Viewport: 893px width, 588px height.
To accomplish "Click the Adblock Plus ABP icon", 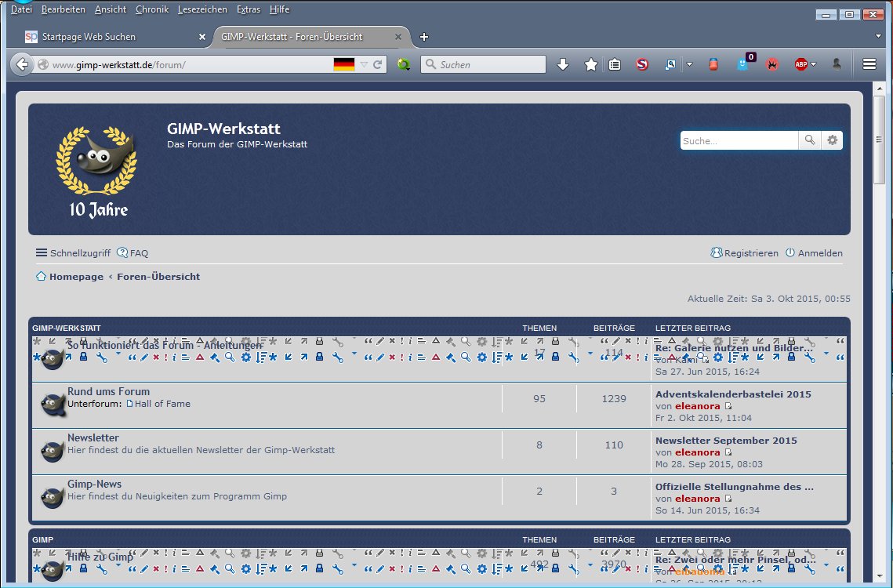I will (x=800, y=65).
